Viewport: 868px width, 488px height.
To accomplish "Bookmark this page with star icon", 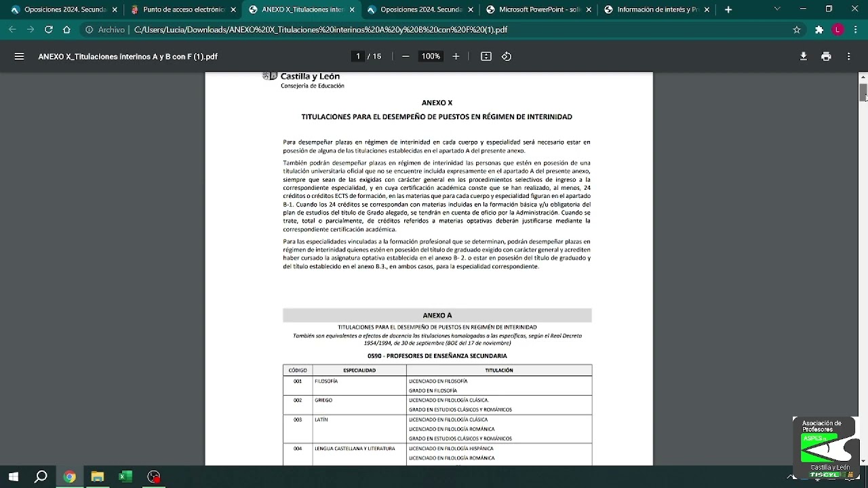I will [x=797, y=30].
